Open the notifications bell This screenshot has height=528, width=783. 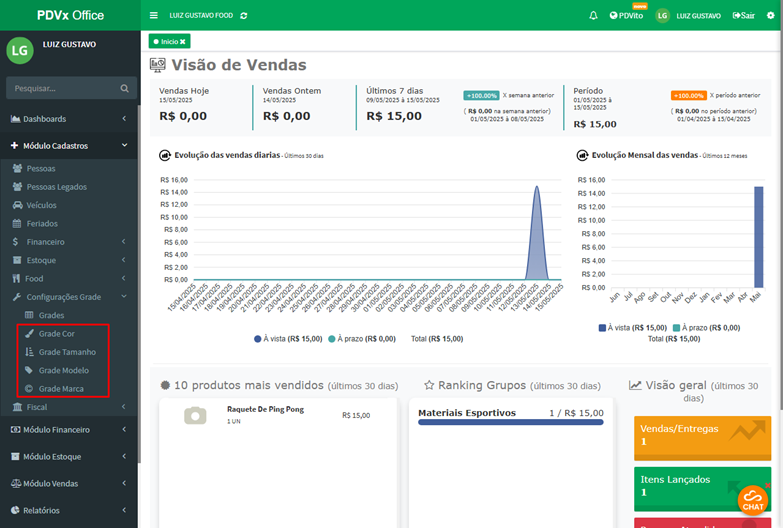click(593, 16)
